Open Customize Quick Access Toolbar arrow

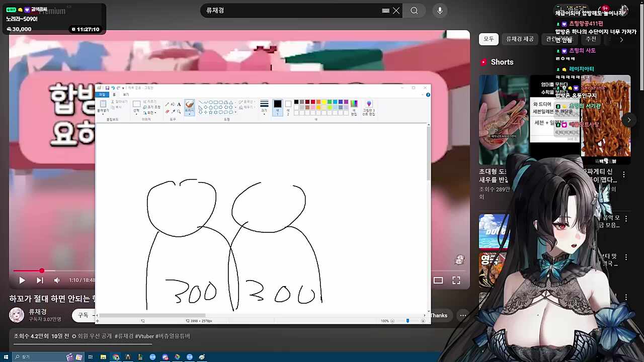pos(123,88)
